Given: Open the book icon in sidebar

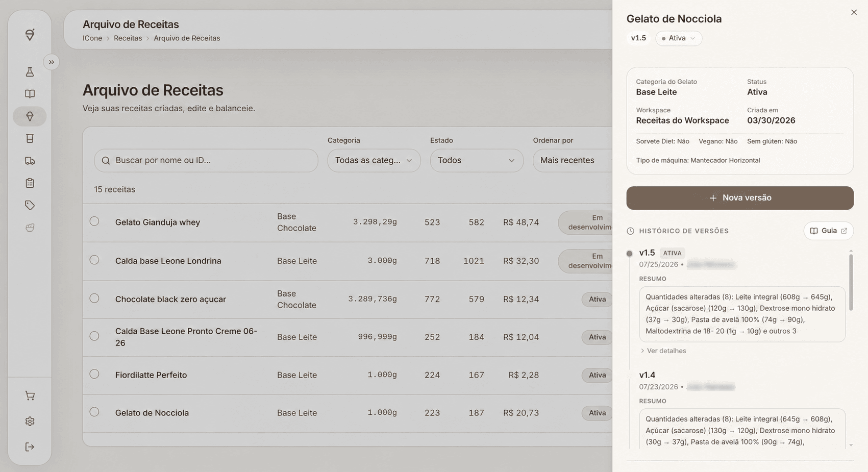Looking at the screenshot, I should tap(30, 94).
